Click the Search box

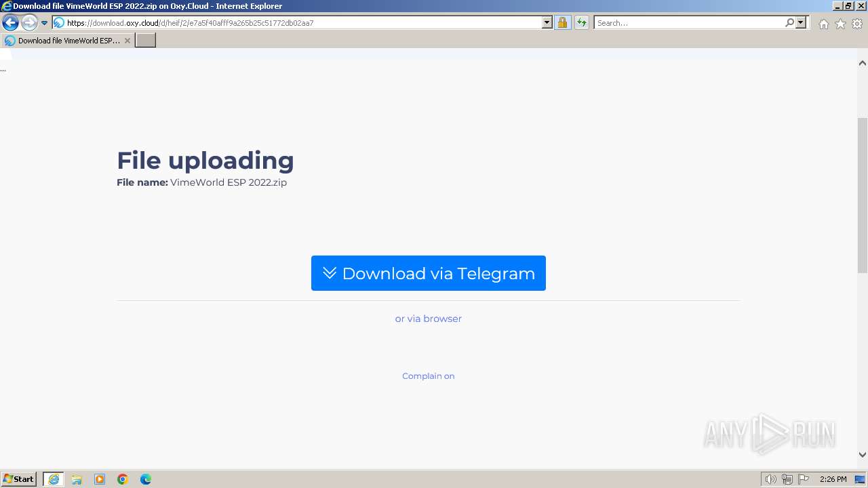(688, 23)
